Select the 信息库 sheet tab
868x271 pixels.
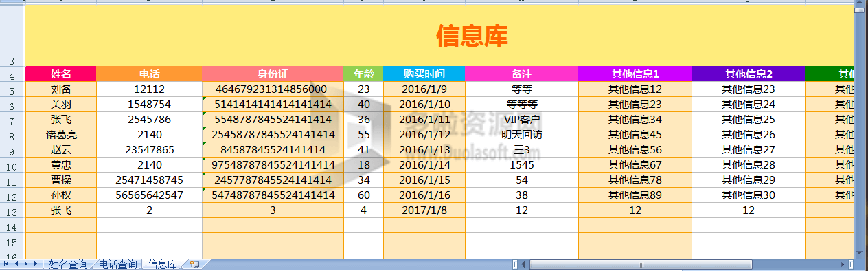pyautogui.click(x=163, y=264)
